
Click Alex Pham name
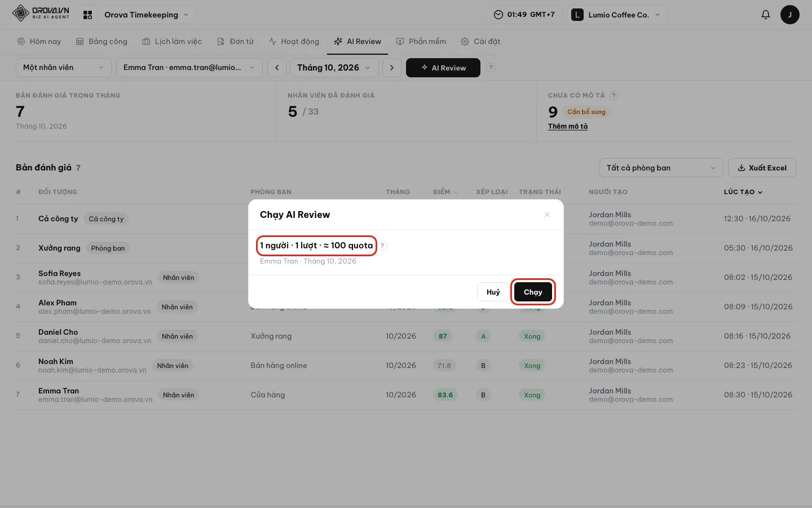(58, 303)
